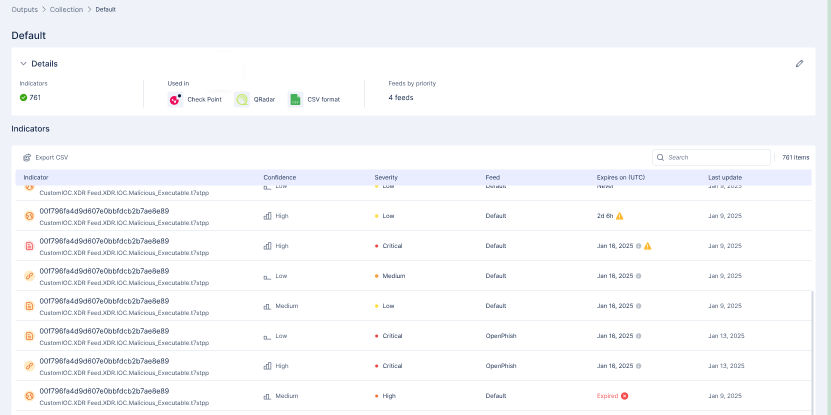Collapse the Details section chevron

coord(23,64)
